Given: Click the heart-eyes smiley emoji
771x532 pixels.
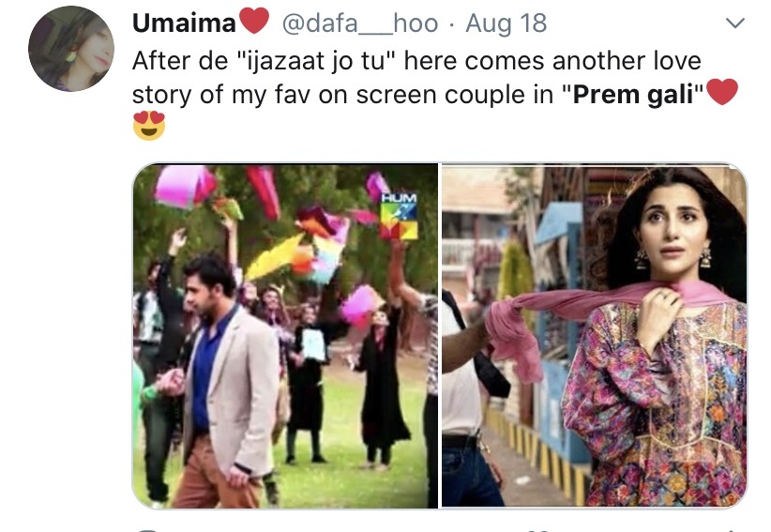Looking at the screenshot, I should click(x=149, y=126).
